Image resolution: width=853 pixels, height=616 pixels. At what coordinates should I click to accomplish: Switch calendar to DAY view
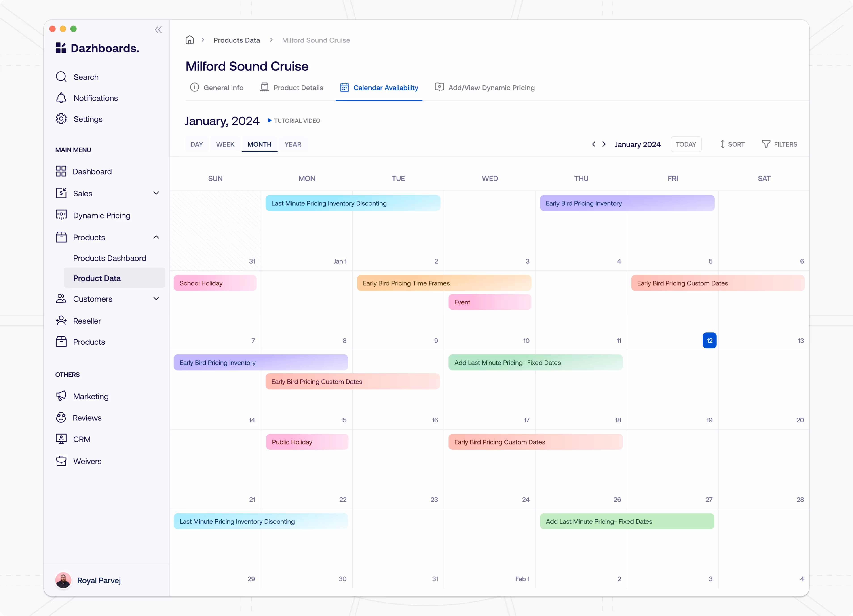click(196, 144)
